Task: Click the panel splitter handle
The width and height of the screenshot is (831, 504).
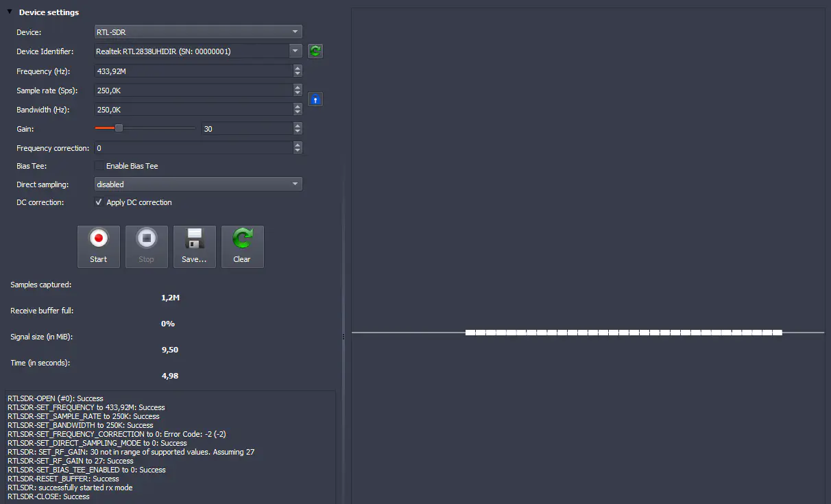Action: 344,335
